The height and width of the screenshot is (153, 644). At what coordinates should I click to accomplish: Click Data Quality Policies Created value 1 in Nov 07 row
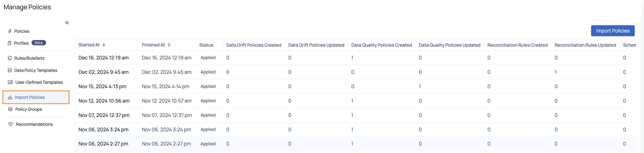pyautogui.click(x=352, y=115)
